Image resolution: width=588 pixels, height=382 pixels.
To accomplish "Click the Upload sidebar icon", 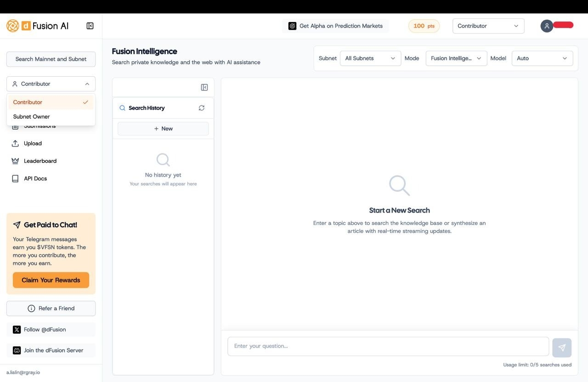I will point(15,143).
